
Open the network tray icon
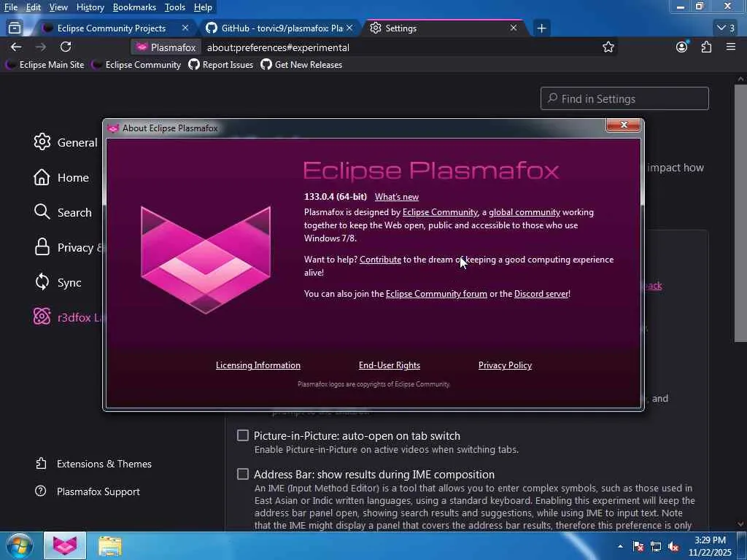(656, 547)
